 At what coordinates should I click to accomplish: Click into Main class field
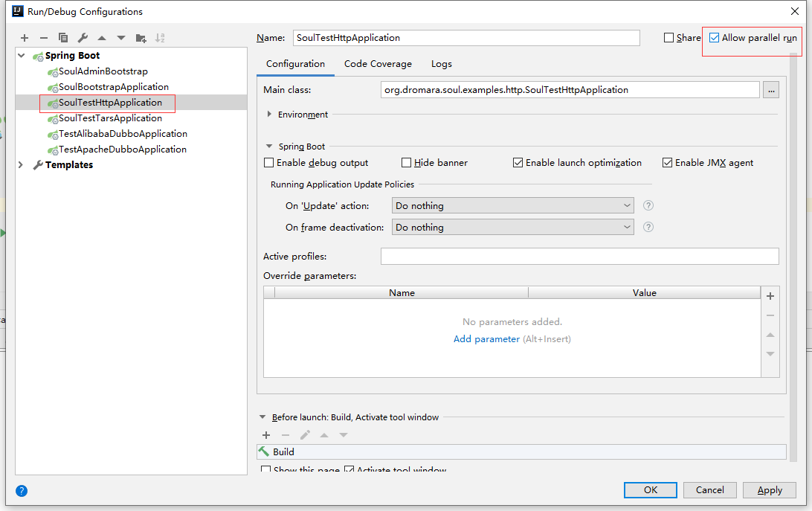[570, 90]
